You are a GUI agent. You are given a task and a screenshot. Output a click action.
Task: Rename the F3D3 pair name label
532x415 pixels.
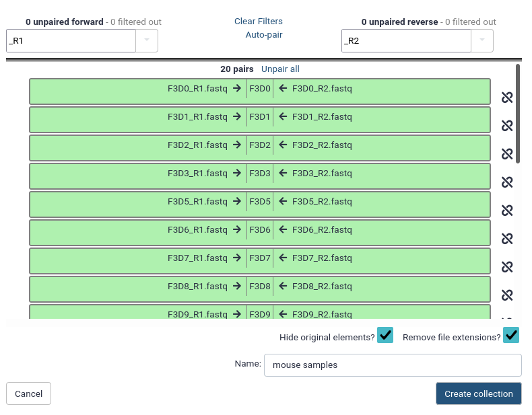pos(260,174)
